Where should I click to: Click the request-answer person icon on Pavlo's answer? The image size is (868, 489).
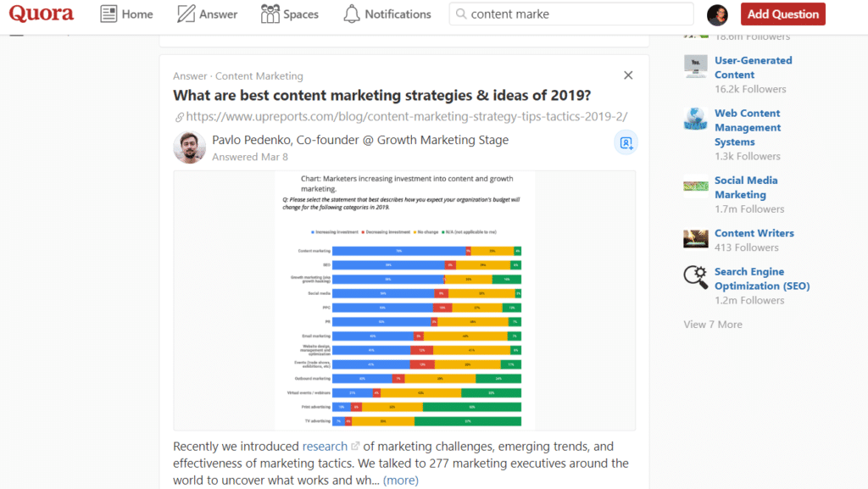click(x=626, y=142)
